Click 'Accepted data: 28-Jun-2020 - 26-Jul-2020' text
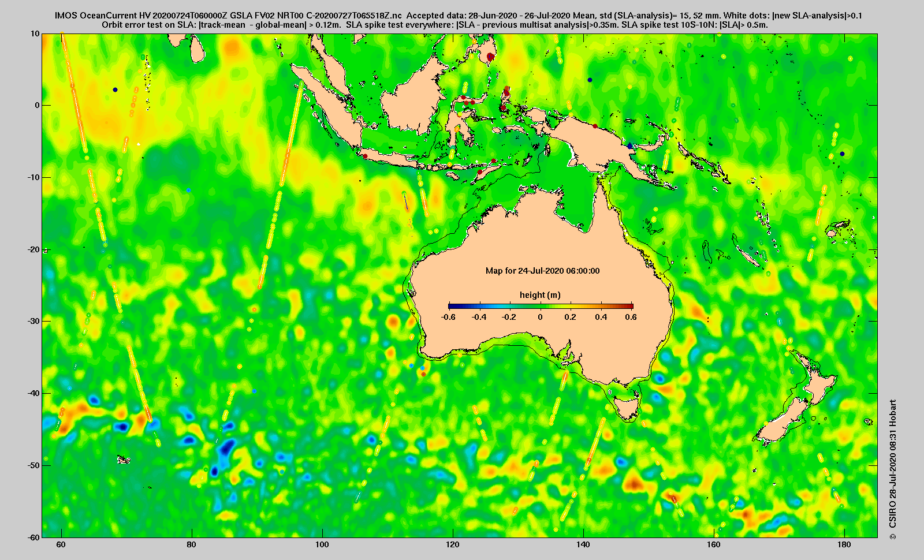 click(x=489, y=16)
